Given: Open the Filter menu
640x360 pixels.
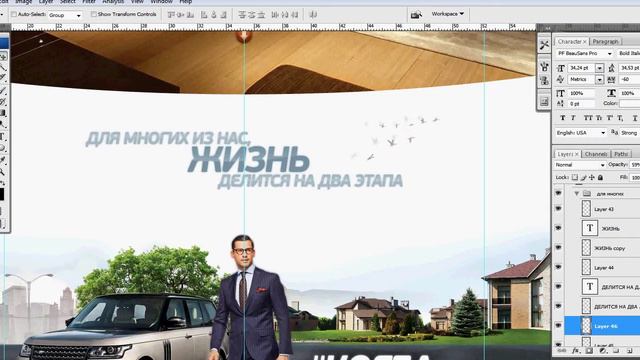Looking at the screenshot, I should pyautogui.click(x=89, y=2).
